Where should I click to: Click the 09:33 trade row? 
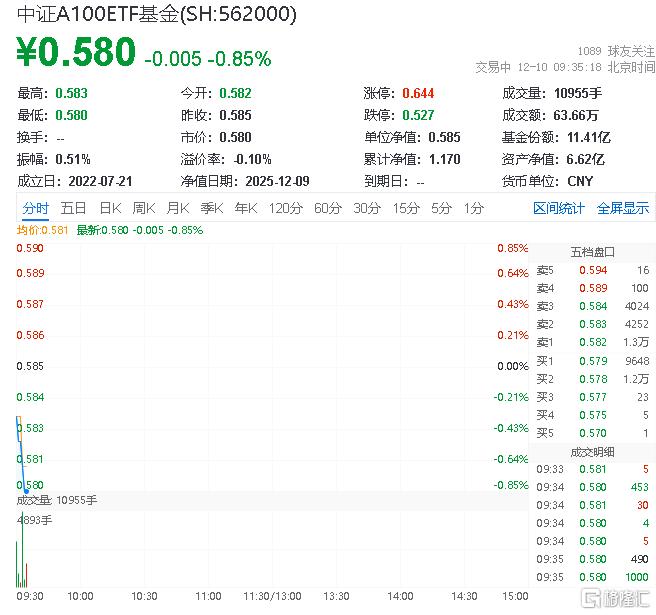click(x=592, y=469)
